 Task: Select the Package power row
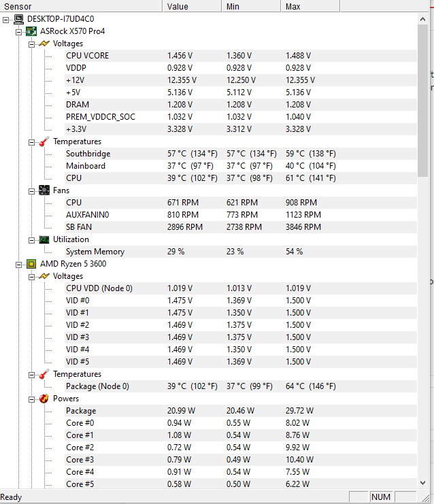coord(241,411)
